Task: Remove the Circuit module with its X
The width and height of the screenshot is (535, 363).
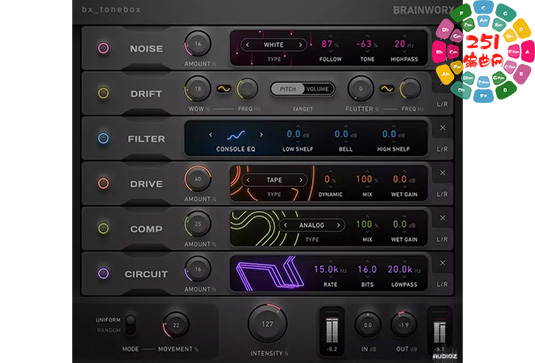Action: click(x=443, y=263)
